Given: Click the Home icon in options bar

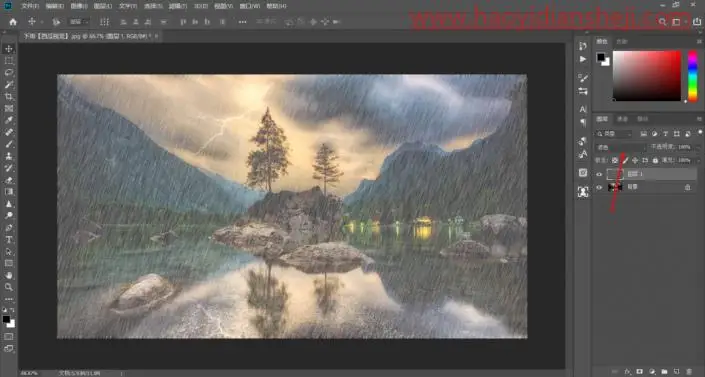Looking at the screenshot, I should pos(13,22).
